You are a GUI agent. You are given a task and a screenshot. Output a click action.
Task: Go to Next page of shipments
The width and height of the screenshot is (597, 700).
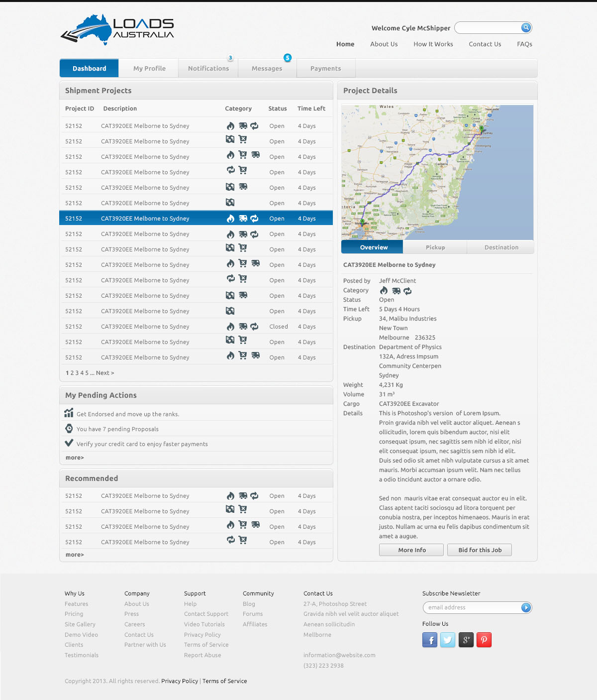[x=105, y=373]
